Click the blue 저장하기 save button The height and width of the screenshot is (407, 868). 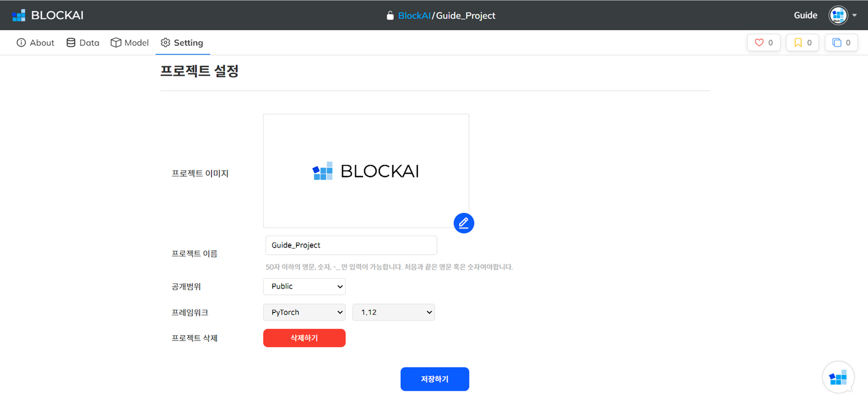[434, 379]
